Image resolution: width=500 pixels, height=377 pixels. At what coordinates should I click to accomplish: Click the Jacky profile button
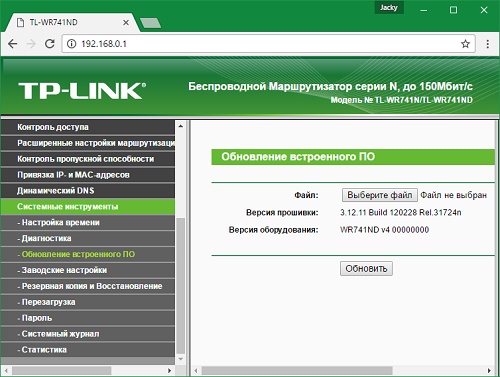pyautogui.click(x=389, y=7)
